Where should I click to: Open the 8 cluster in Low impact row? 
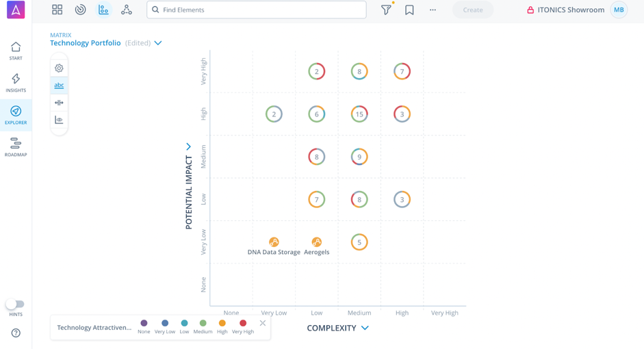[x=359, y=200]
